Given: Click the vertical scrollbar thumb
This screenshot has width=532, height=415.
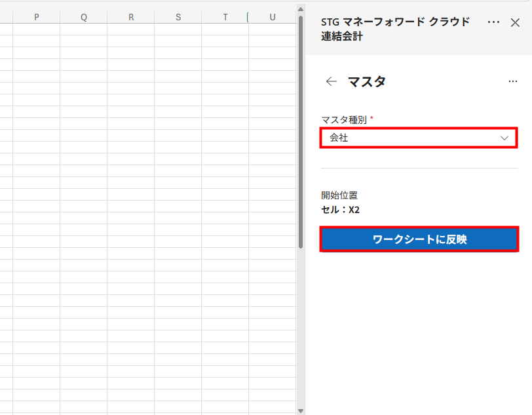Looking at the screenshot, I should coord(301,131).
